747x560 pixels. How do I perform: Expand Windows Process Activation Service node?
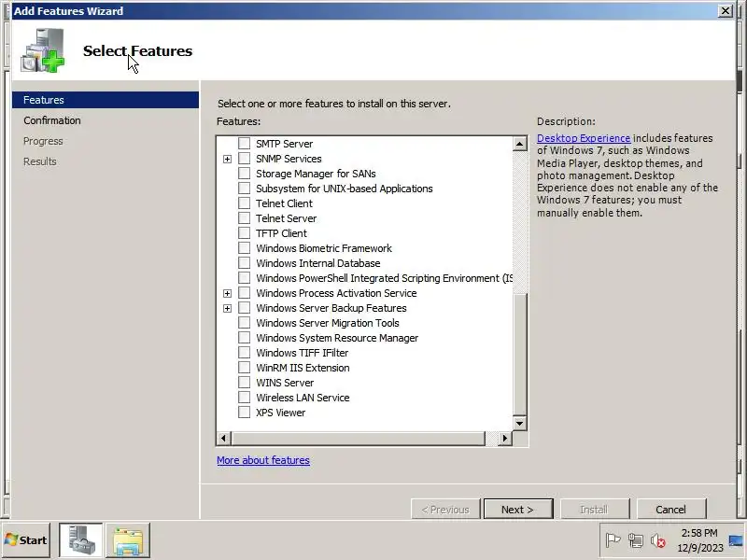(227, 293)
